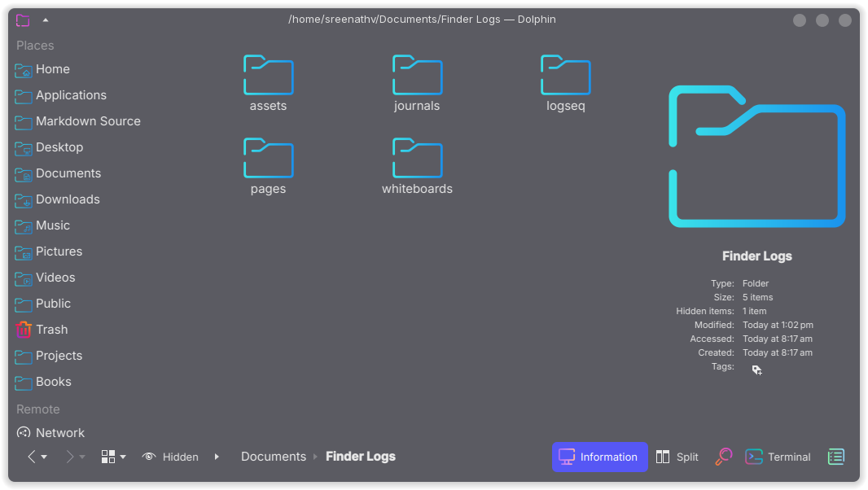Click the search magnifier icon
Image resolution: width=868 pixels, height=490 pixels.
(x=723, y=457)
